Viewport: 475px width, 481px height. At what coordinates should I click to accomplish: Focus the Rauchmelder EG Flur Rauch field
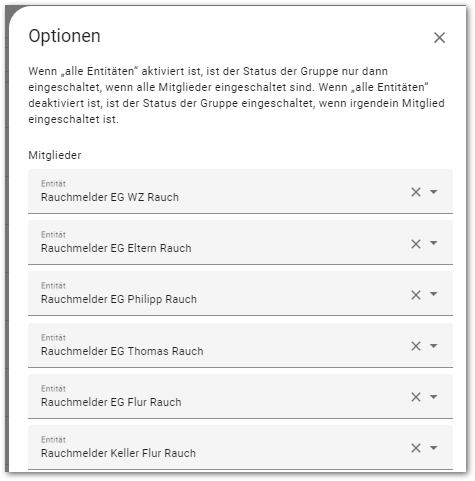tap(240, 396)
